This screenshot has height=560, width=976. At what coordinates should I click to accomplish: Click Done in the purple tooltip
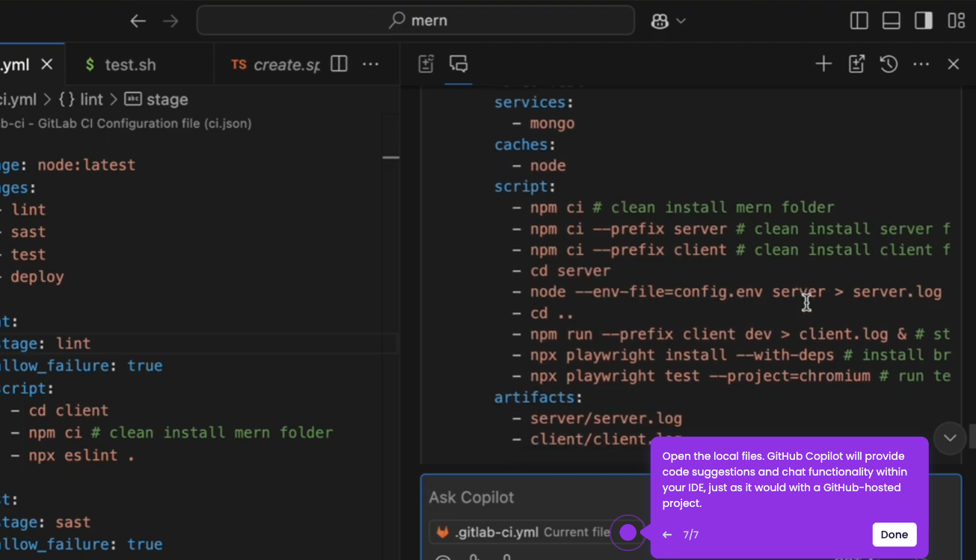click(894, 534)
